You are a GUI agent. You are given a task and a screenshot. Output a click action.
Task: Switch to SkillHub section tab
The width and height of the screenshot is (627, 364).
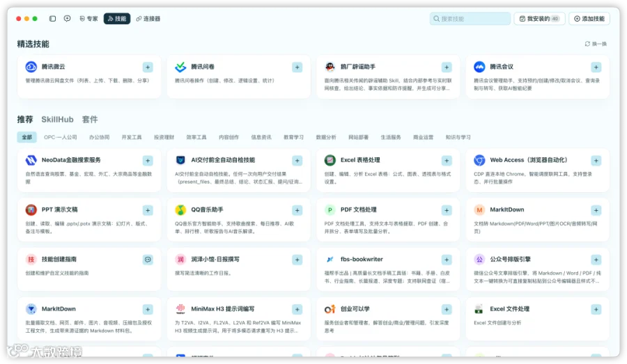(58, 120)
